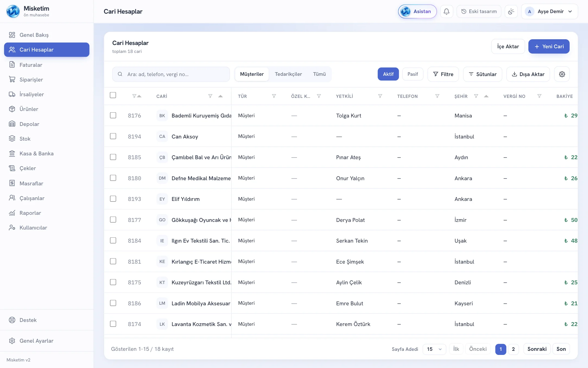This screenshot has height=368, width=588.
Task: Tick the Can Aksoy row checkbox
Action: (x=113, y=136)
